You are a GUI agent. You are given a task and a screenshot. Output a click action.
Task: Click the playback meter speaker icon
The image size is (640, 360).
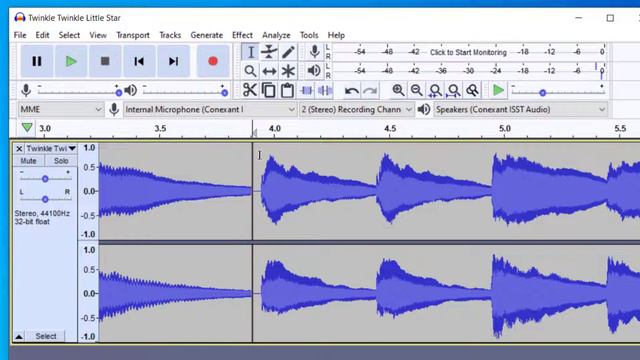click(314, 71)
